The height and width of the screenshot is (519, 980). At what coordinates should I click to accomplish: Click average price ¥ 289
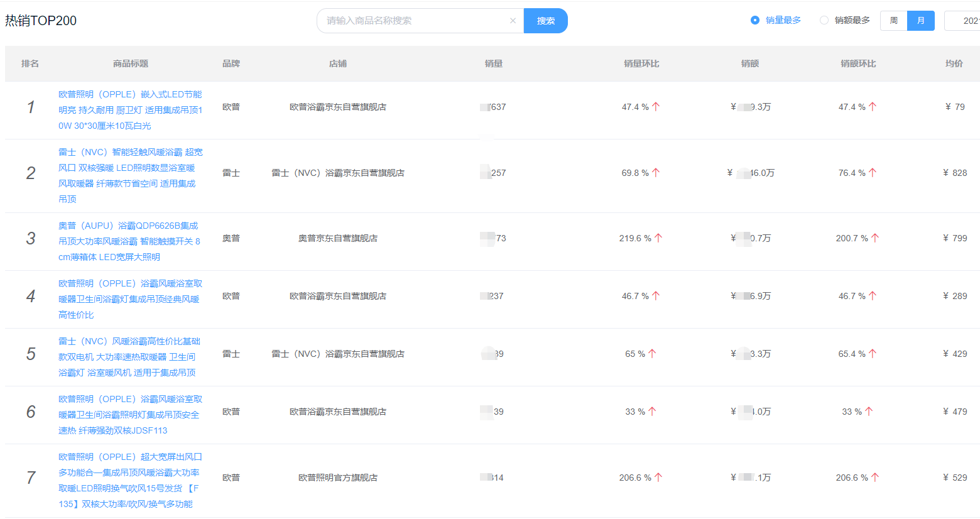(x=955, y=296)
